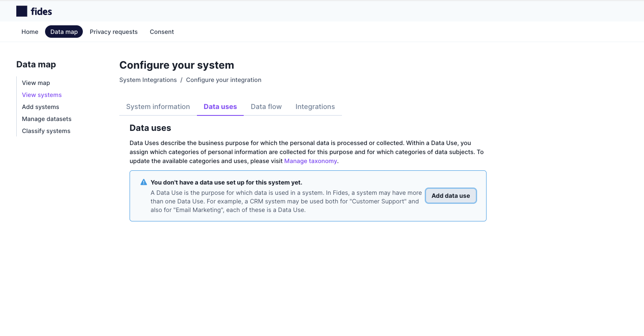Screen dimensions: 644x336
Task: Click the Configure your system heading
Action: pos(177,65)
